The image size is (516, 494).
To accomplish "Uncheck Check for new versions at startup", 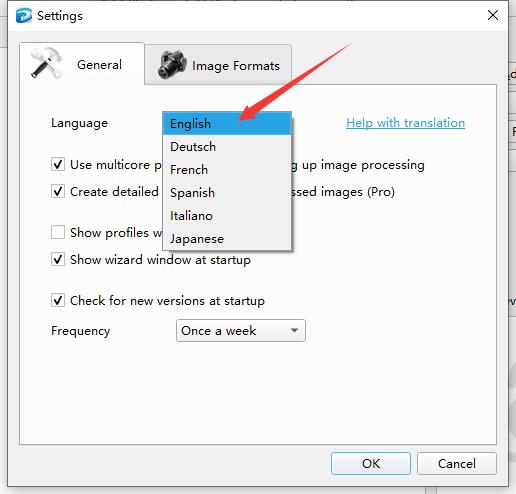I will (58, 300).
